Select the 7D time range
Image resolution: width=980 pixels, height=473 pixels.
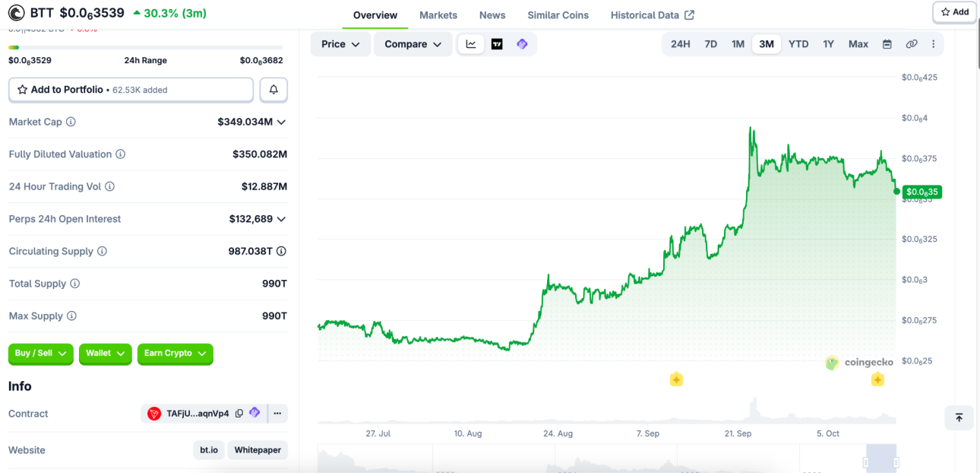click(711, 44)
